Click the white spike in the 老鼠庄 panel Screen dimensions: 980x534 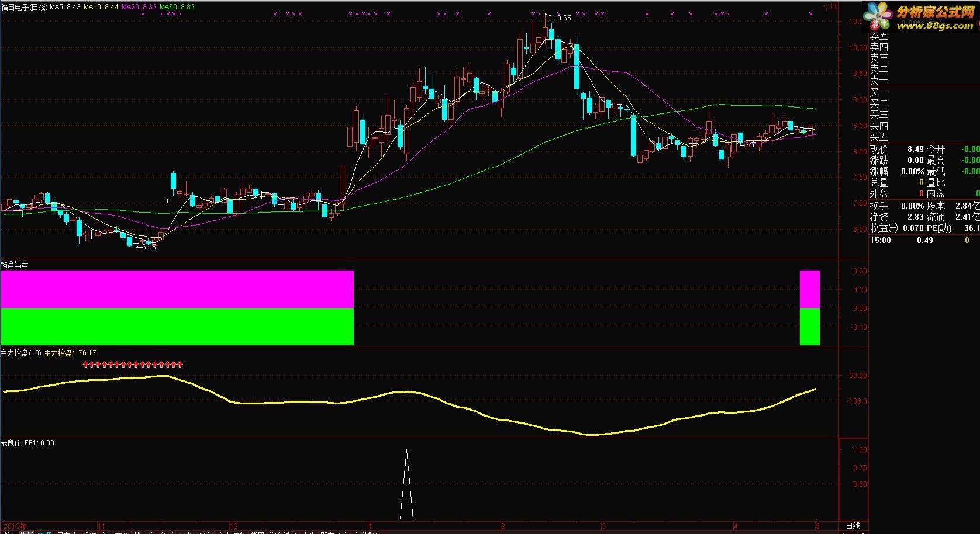pyautogui.click(x=406, y=484)
